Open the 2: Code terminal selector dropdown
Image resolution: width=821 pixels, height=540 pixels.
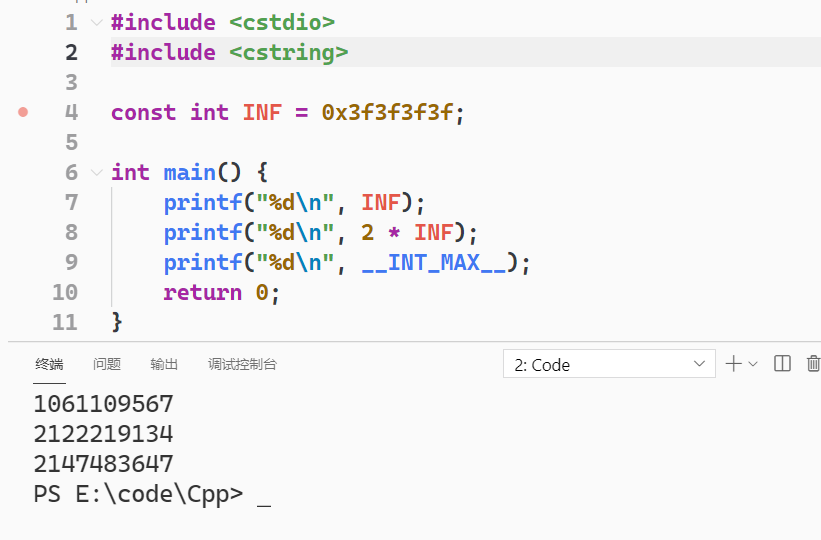tap(609, 364)
